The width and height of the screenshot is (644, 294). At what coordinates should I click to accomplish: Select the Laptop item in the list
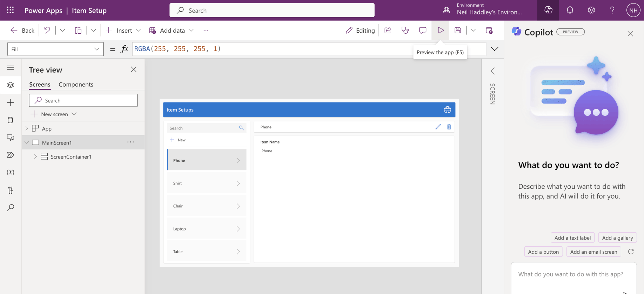click(x=207, y=229)
